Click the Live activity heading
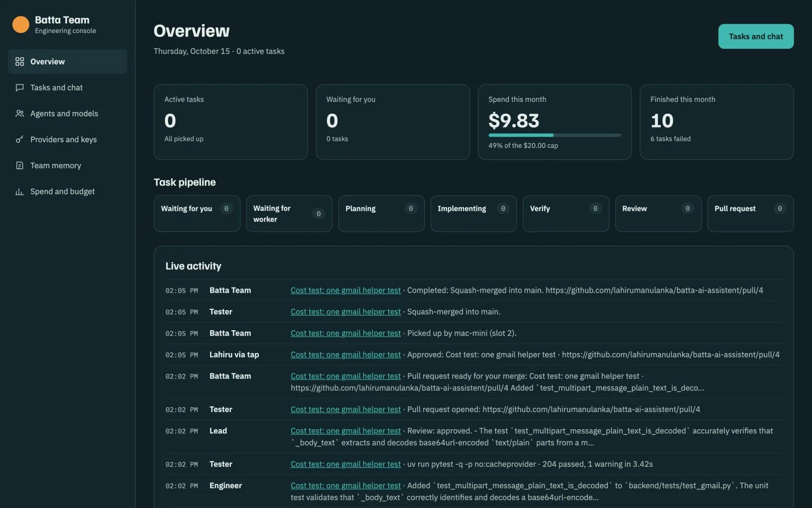Screen dimensions: 812x508 (x=193, y=266)
